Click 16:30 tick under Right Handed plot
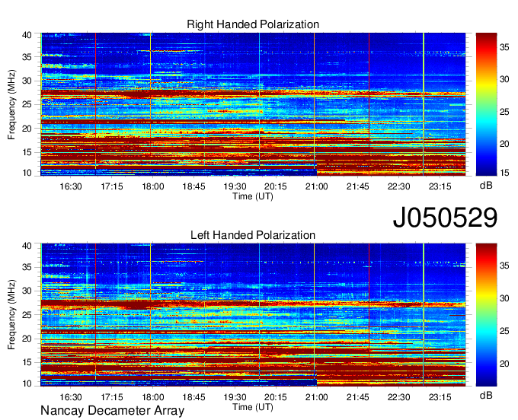 point(71,186)
